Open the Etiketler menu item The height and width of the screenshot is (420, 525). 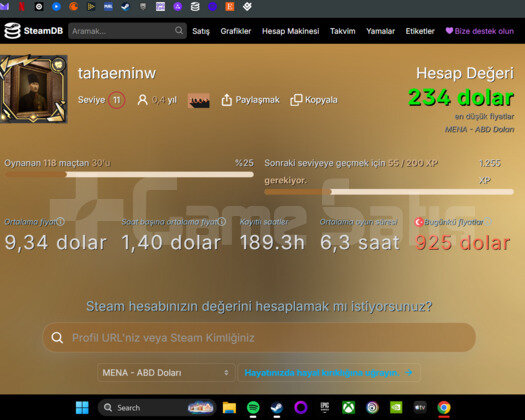pos(420,31)
